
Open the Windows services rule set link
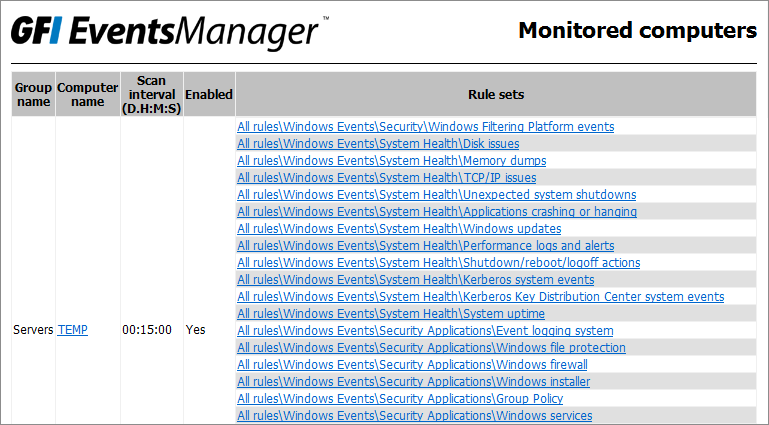pos(414,416)
